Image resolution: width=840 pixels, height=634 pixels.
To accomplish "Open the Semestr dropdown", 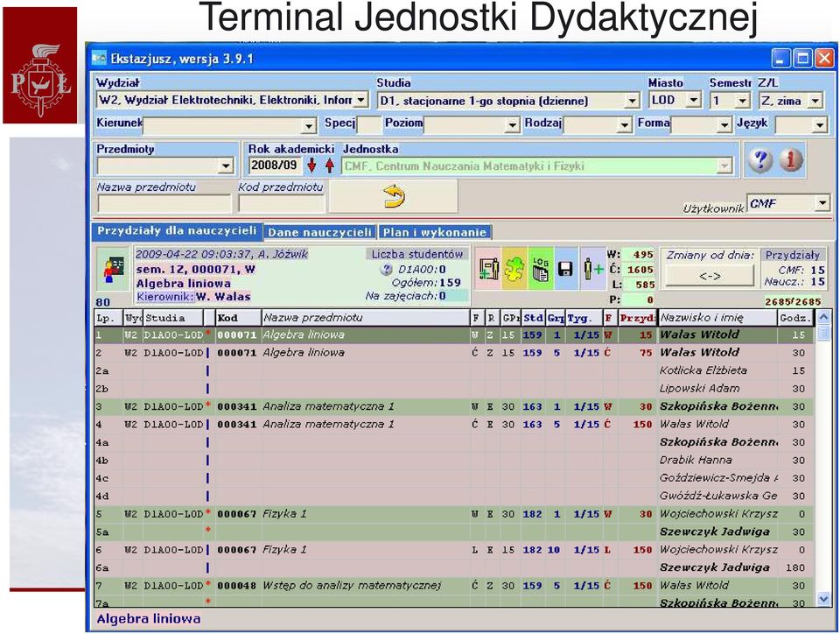I will [742, 100].
